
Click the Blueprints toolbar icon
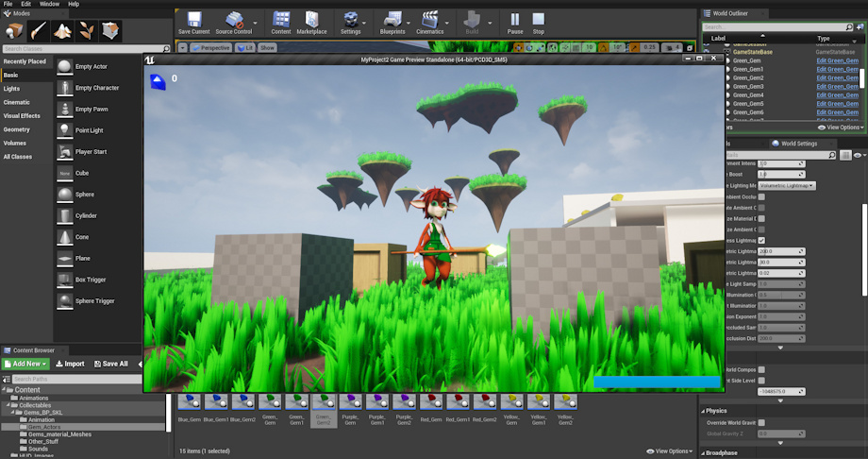point(392,20)
